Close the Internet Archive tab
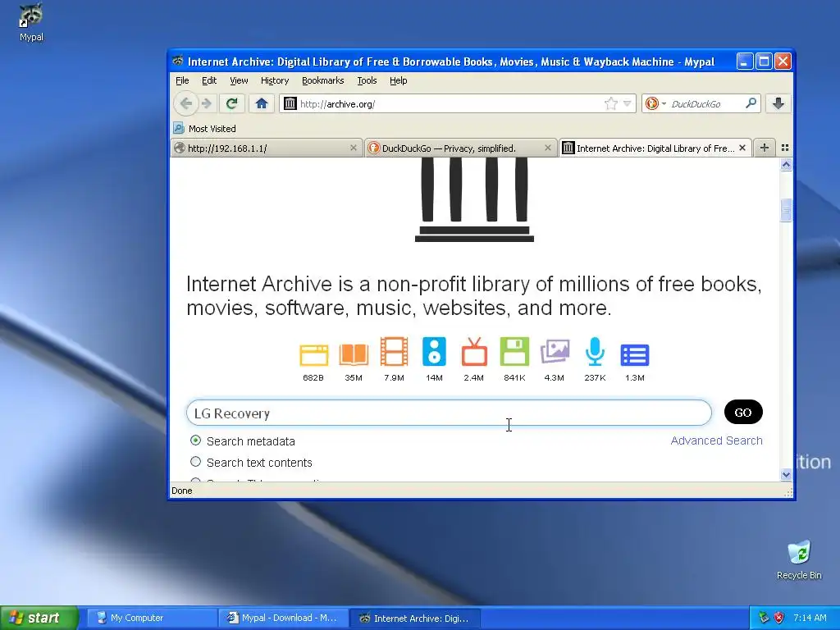Image resolution: width=840 pixels, height=630 pixels. pyautogui.click(x=742, y=148)
